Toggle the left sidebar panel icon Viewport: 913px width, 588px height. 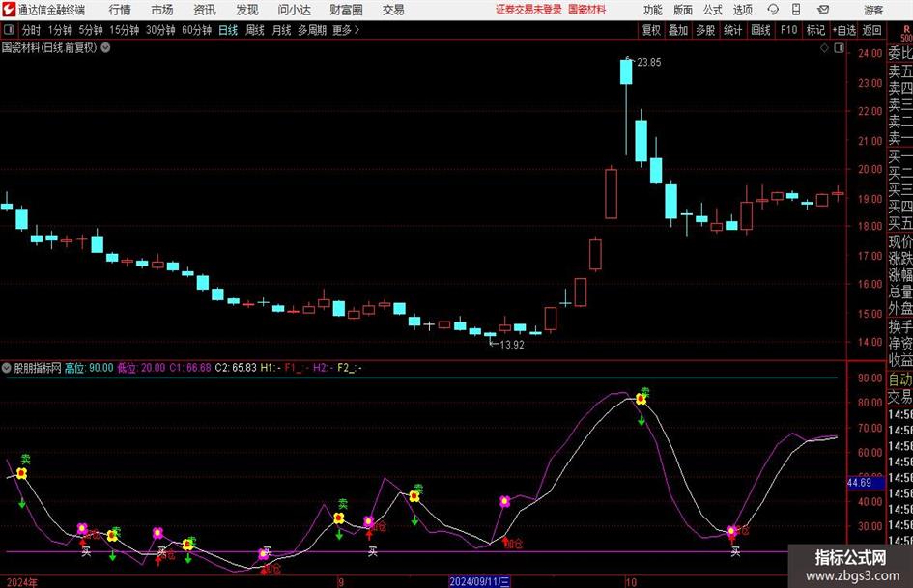(9, 30)
